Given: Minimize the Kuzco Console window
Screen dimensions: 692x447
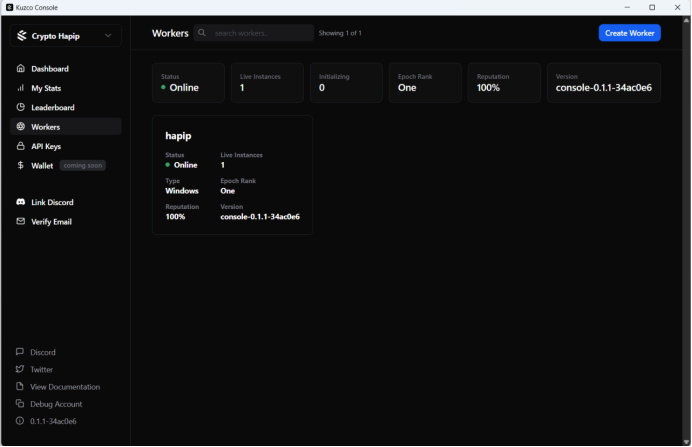Looking at the screenshot, I should coord(627,8).
